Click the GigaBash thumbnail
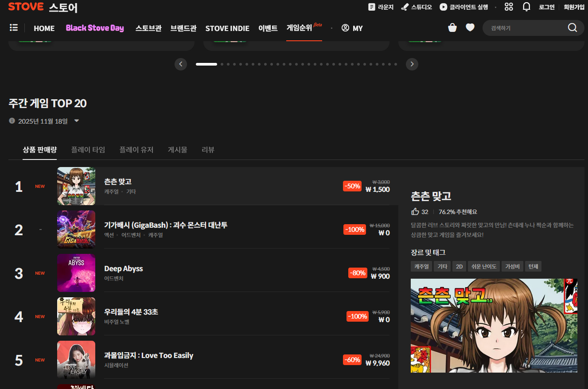588x389 pixels. [76, 230]
